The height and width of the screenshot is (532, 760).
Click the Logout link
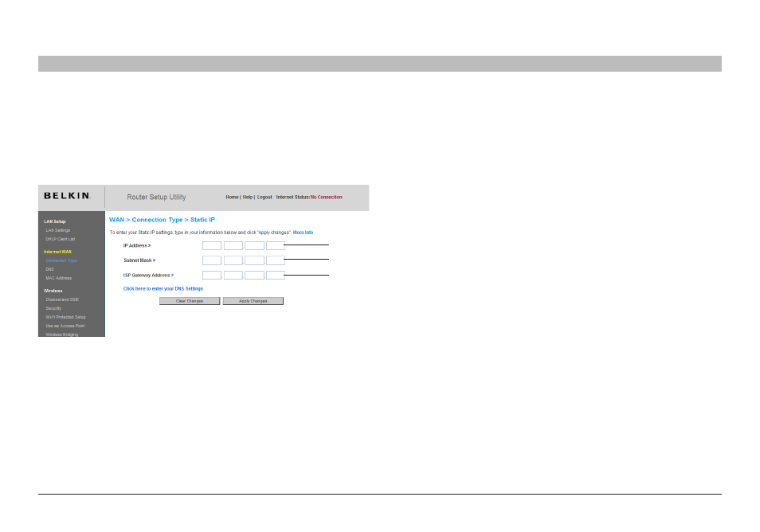point(264,198)
